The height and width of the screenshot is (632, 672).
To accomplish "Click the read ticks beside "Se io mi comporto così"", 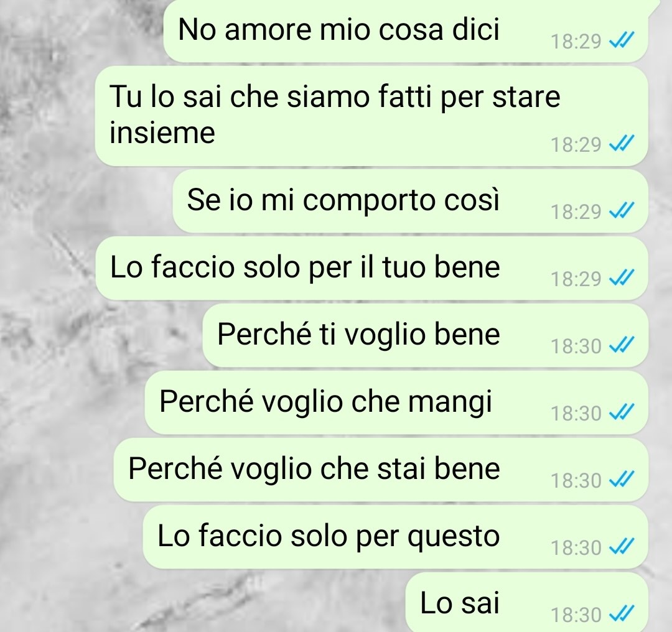I will [621, 210].
